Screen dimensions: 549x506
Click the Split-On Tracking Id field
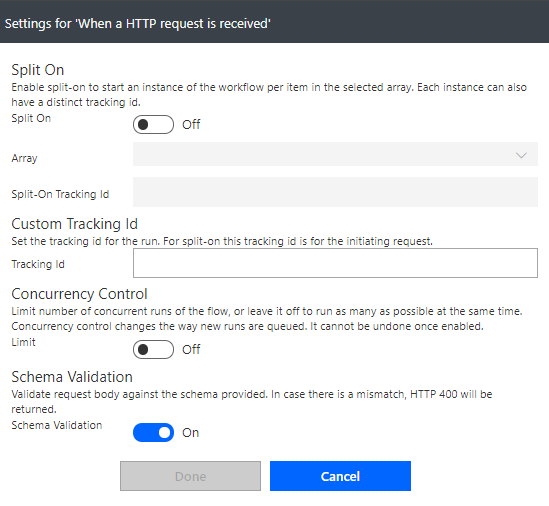[x=335, y=192]
